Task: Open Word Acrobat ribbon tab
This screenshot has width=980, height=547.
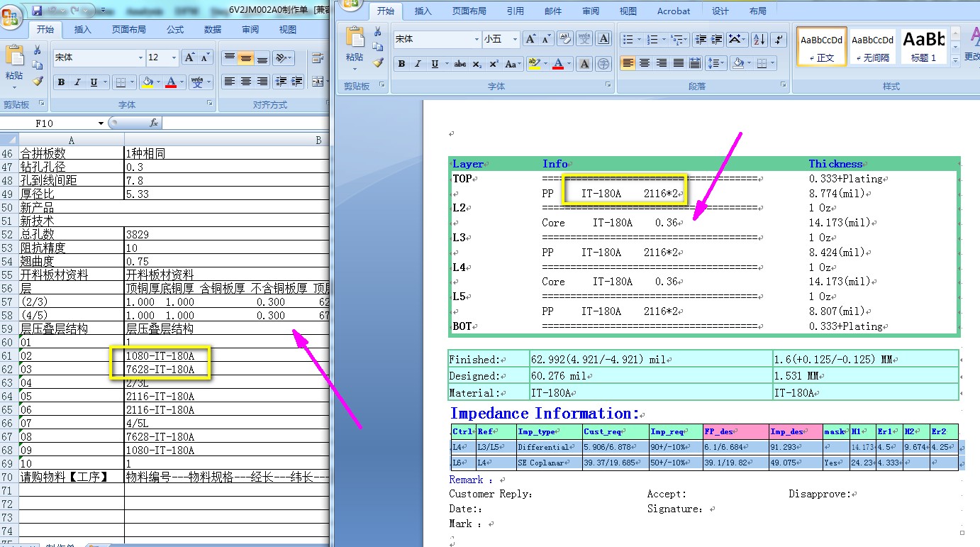Action: (674, 11)
